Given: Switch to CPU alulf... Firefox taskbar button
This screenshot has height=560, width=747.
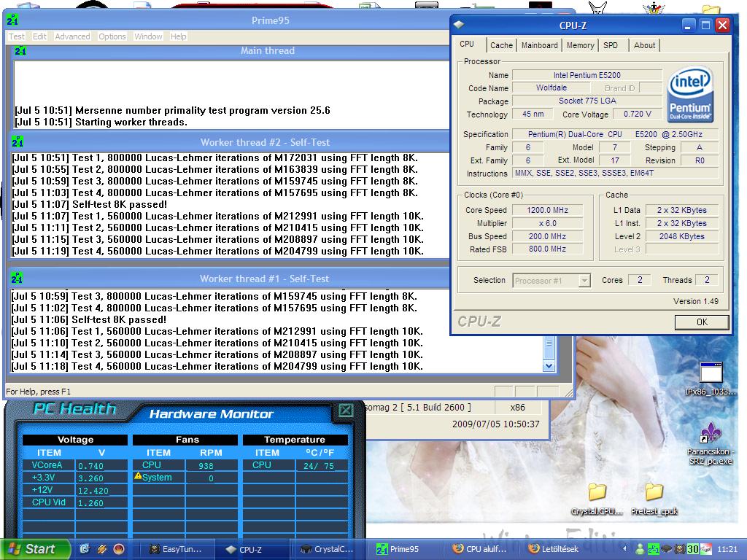Looking at the screenshot, I should pyautogui.click(x=480, y=549).
